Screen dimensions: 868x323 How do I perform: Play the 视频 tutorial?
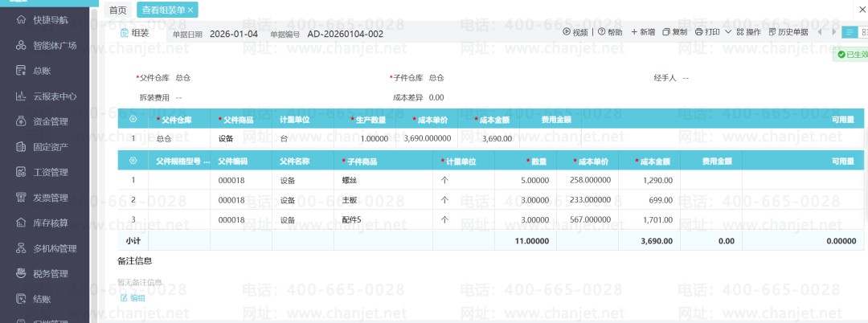click(575, 33)
